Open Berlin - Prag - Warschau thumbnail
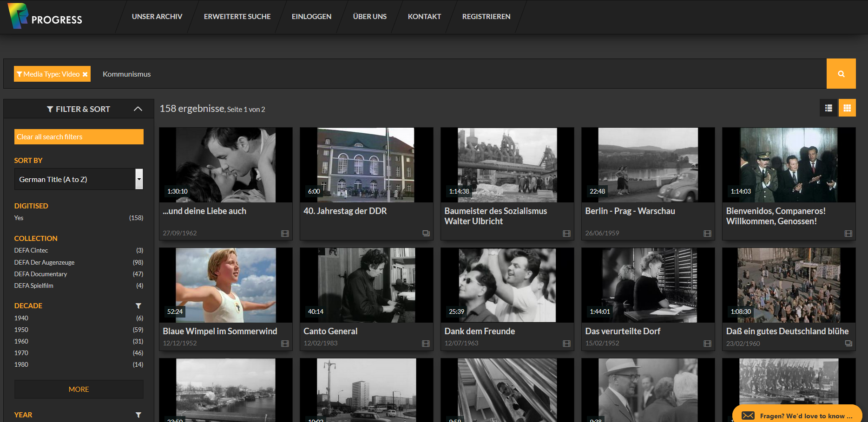The width and height of the screenshot is (868, 422). click(x=648, y=165)
